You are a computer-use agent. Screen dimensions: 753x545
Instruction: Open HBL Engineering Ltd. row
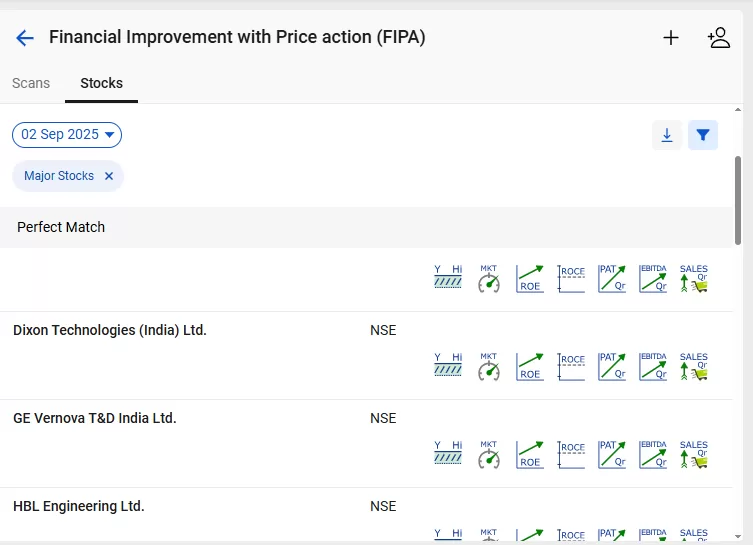point(366,515)
